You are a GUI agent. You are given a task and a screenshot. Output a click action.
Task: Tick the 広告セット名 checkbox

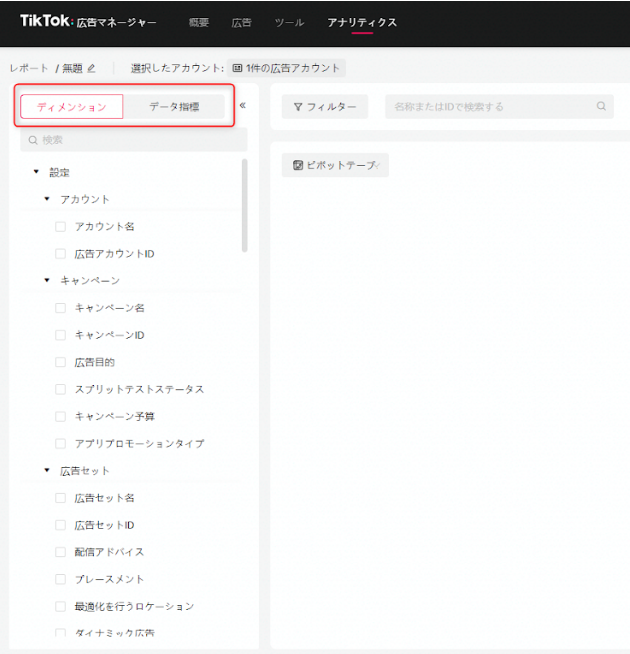point(61,498)
